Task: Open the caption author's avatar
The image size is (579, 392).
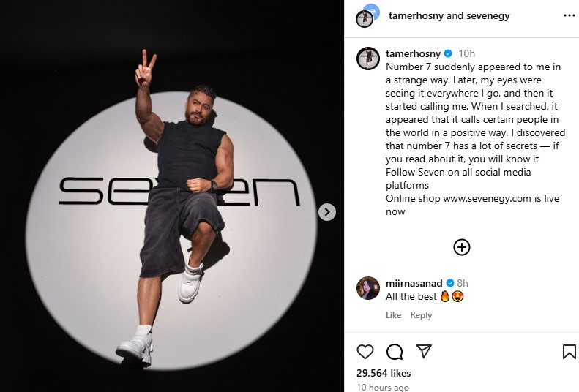Action: click(x=367, y=58)
